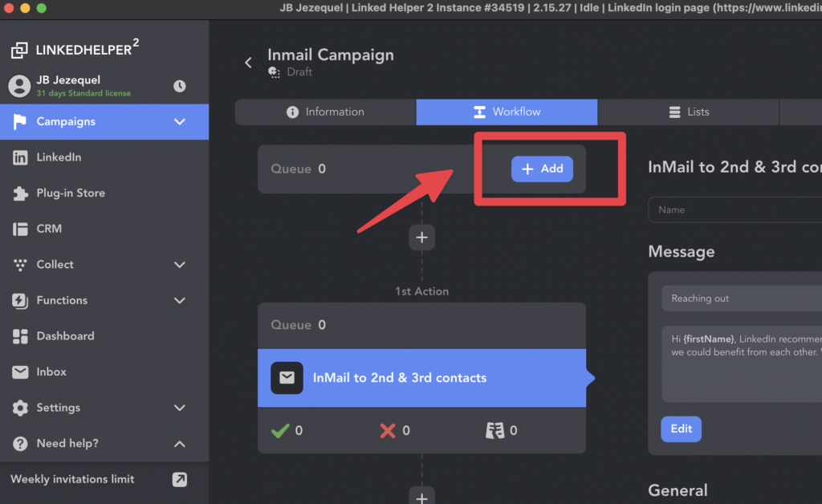Click the Draft status icon
The image size is (822, 504).
275,72
